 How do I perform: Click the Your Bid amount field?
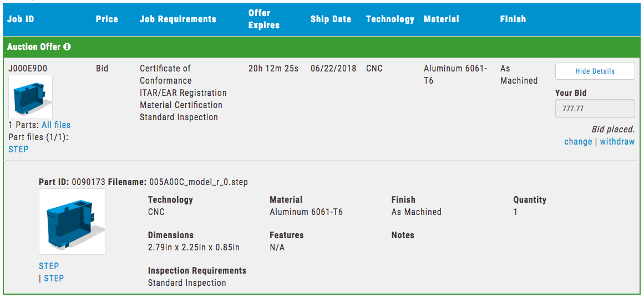pyautogui.click(x=595, y=109)
